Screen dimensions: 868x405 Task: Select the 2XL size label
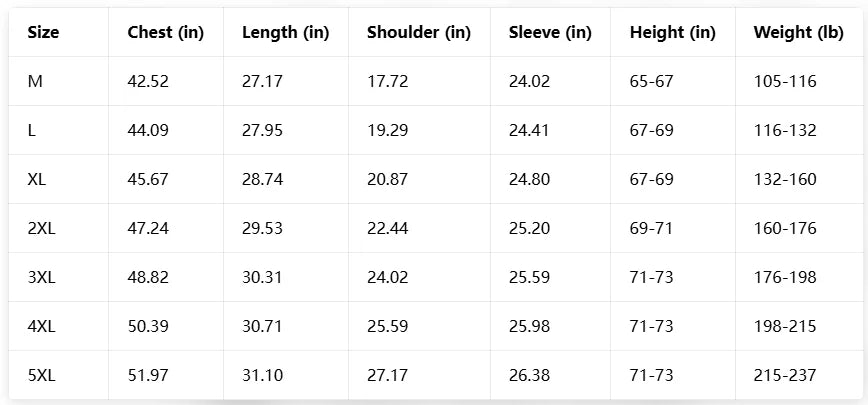(x=42, y=228)
